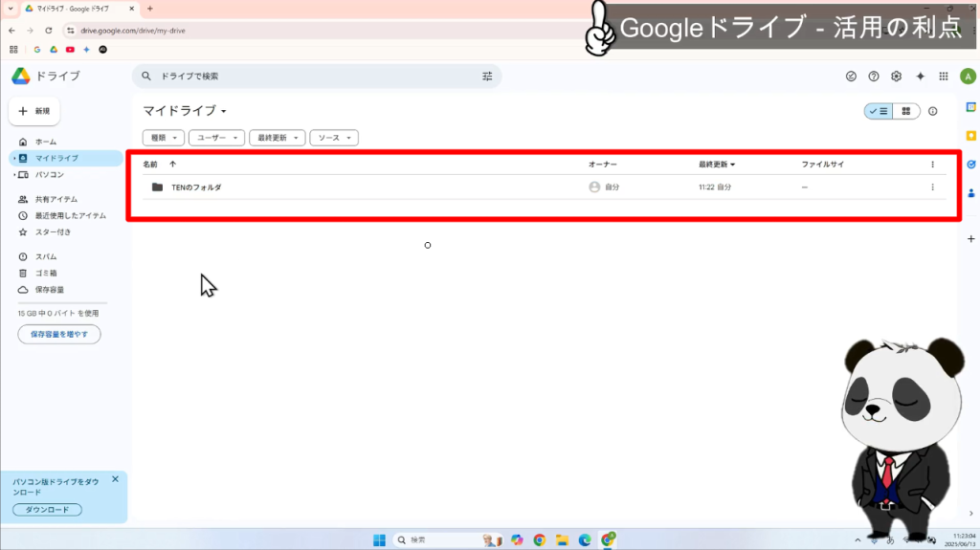The height and width of the screenshot is (550, 980).
Task: Open the Google apps grid
Action: [x=944, y=77]
